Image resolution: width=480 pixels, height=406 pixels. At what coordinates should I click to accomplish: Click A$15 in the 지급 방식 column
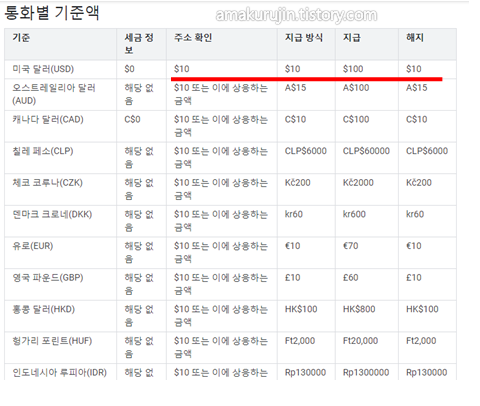[x=295, y=88]
